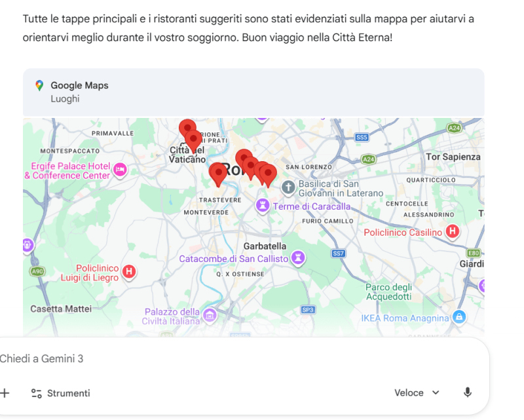Select the Policlinico Casilino hospital marker
The height and width of the screenshot is (420, 524).
(x=452, y=231)
